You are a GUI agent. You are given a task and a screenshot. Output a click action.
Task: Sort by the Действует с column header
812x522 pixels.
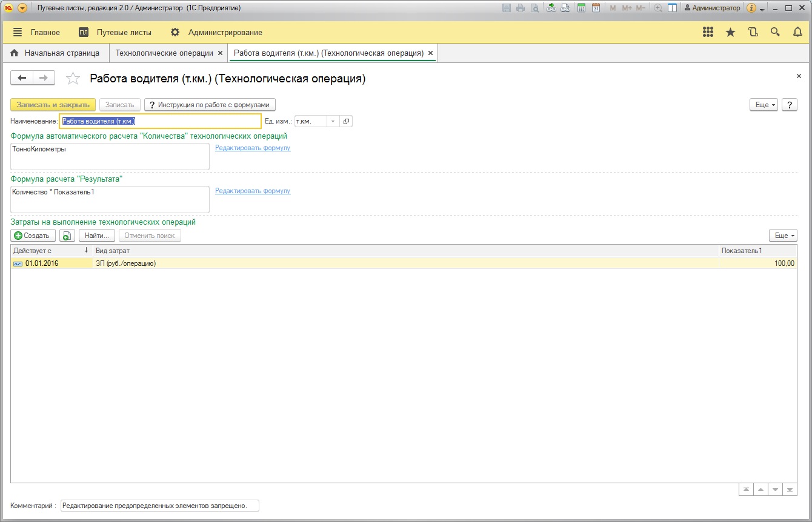pyautogui.click(x=52, y=251)
